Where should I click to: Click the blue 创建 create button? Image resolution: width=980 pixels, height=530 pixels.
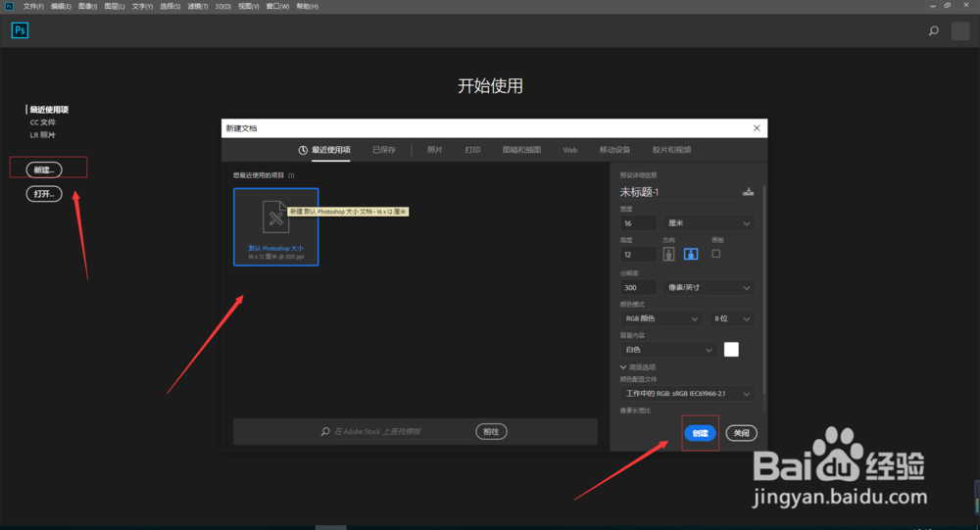[x=700, y=433]
